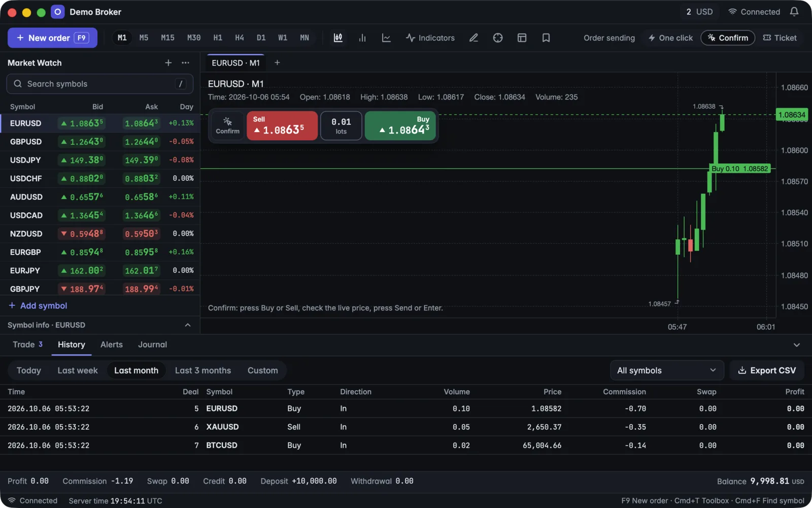Select Ticket order sending mode
This screenshot has height=508, width=812.
(x=780, y=38)
